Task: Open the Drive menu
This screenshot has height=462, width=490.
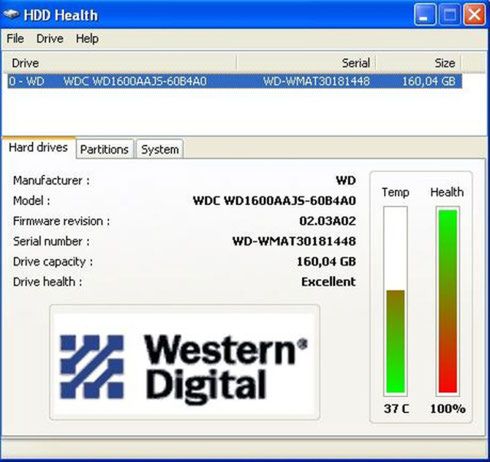Action: [50, 39]
